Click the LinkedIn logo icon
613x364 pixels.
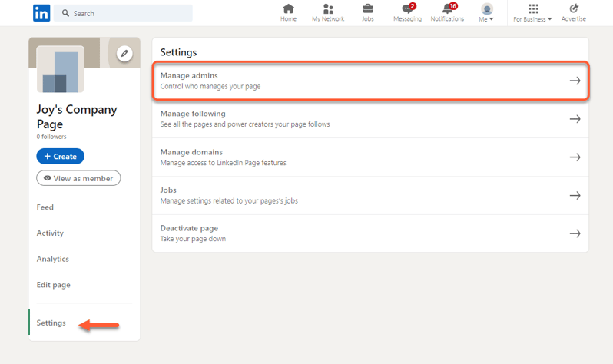(x=41, y=13)
